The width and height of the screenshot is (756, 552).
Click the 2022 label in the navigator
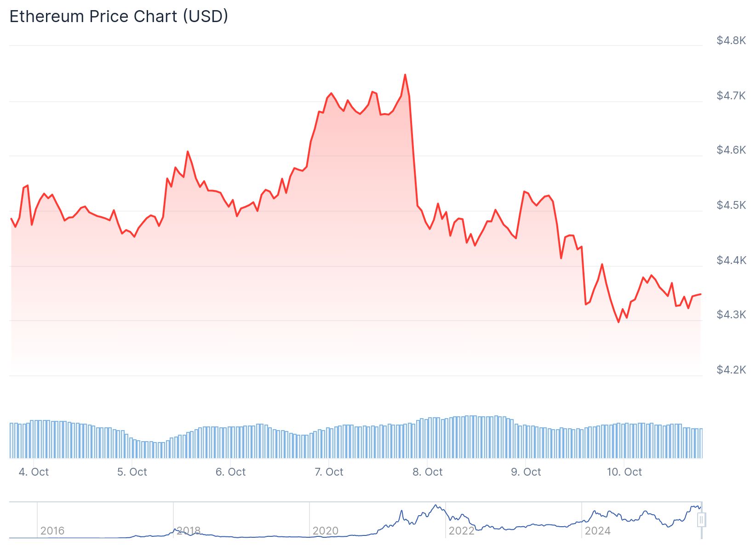[461, 531]
